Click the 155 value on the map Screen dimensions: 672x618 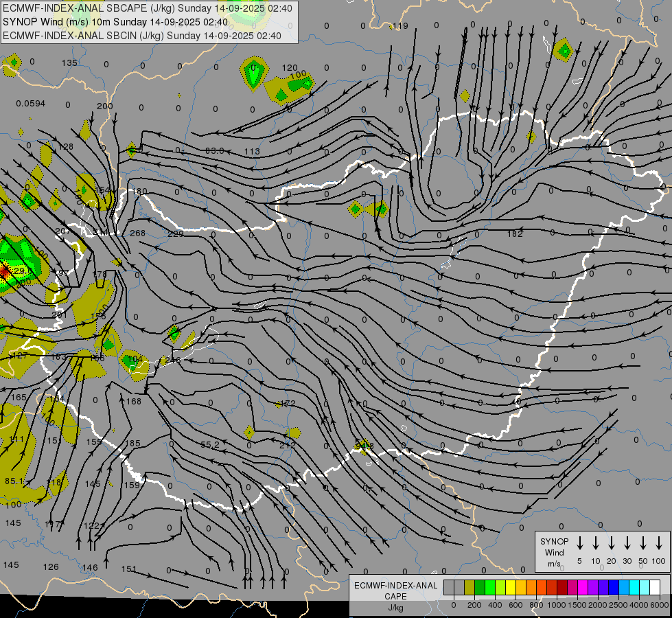point(94,442)
